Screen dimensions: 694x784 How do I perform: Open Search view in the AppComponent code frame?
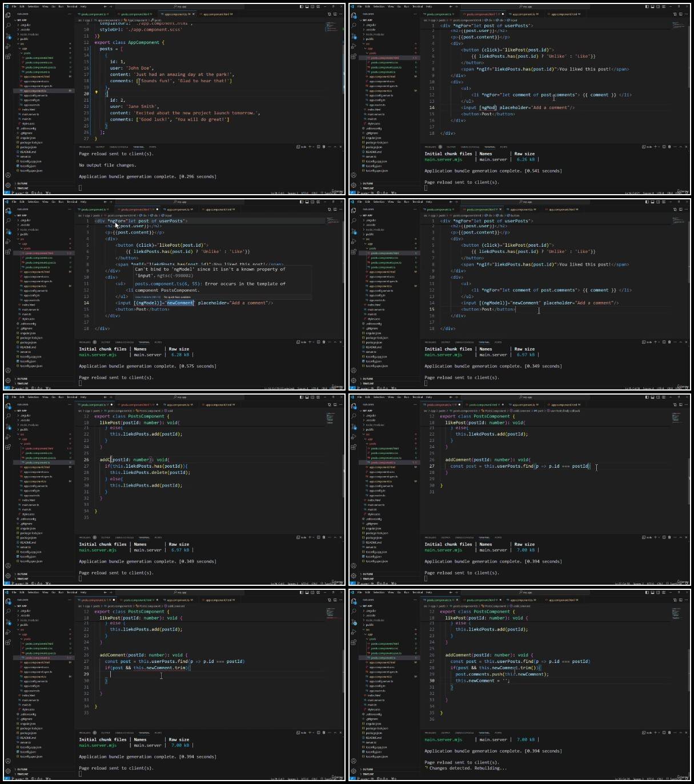pos(8,25)
